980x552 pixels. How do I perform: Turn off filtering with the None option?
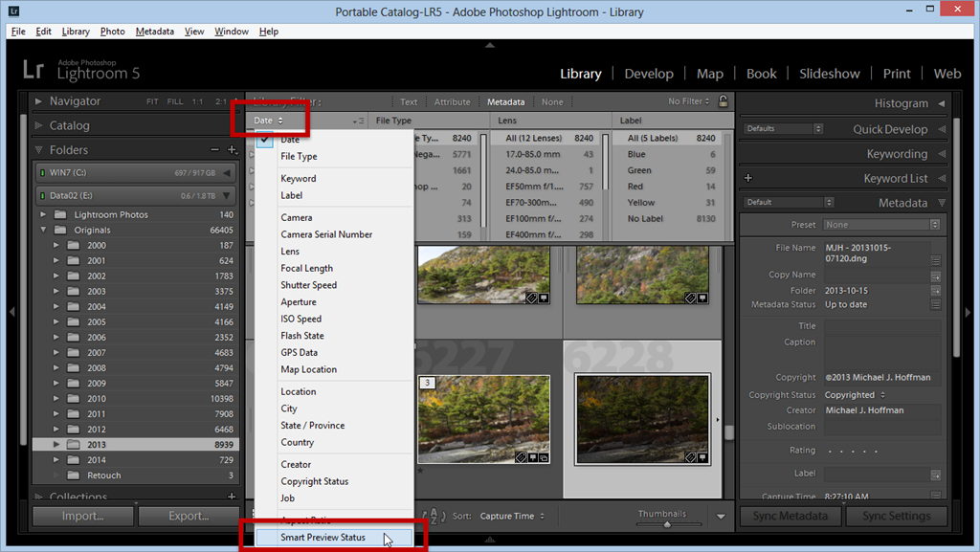tap(552, 101)
